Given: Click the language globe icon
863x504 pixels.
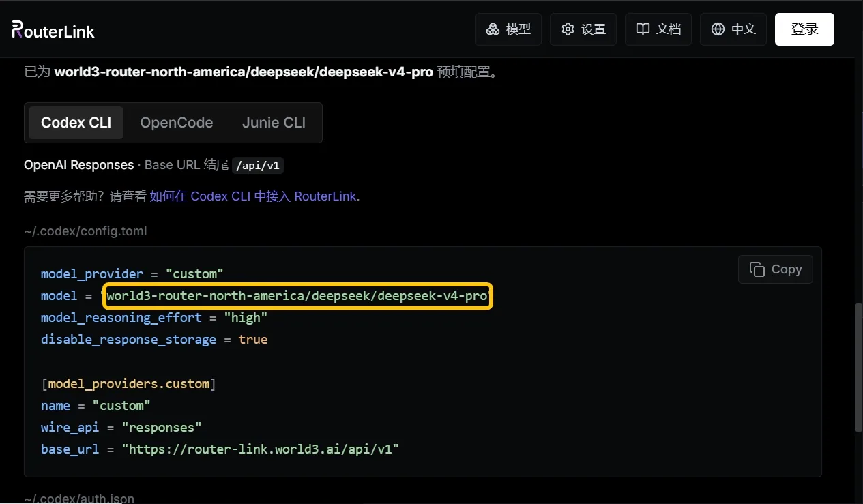Looking at the screenshot, I should click(718, 29).
